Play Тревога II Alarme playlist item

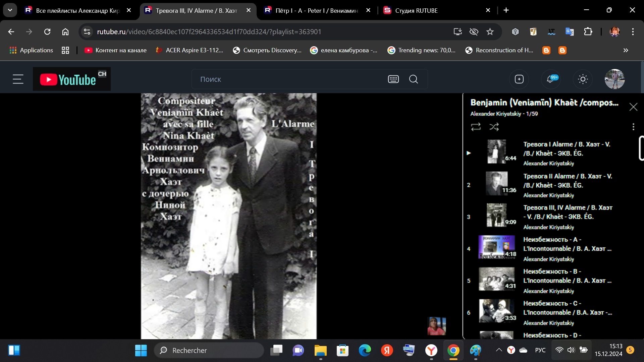coord(567,181)
